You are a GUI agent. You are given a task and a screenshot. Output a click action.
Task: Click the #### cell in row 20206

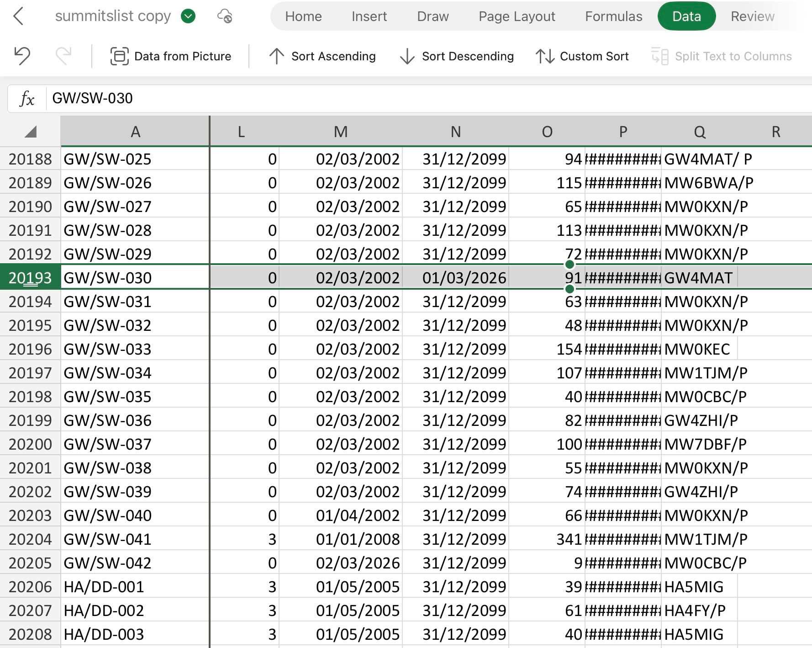(623, 587)
